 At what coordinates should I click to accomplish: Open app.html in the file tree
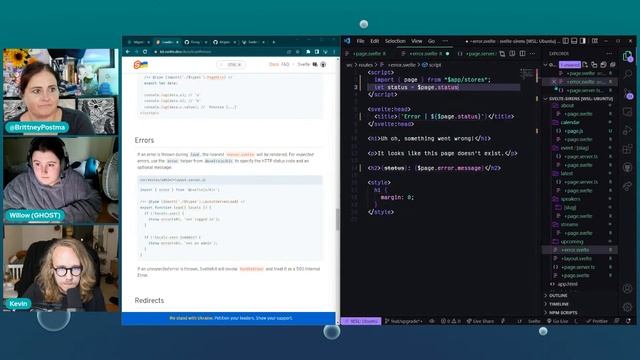(567, 284)
